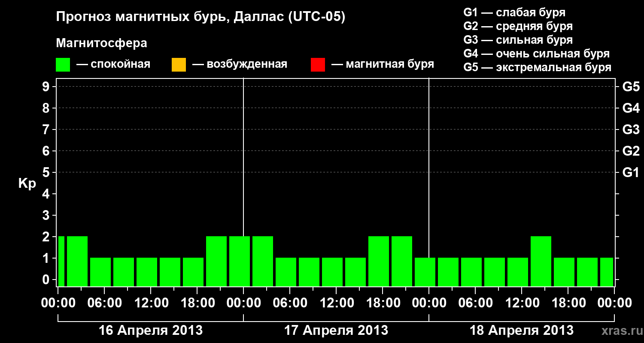Select the line 'G3 — сильная буря'

pos(518,40)
